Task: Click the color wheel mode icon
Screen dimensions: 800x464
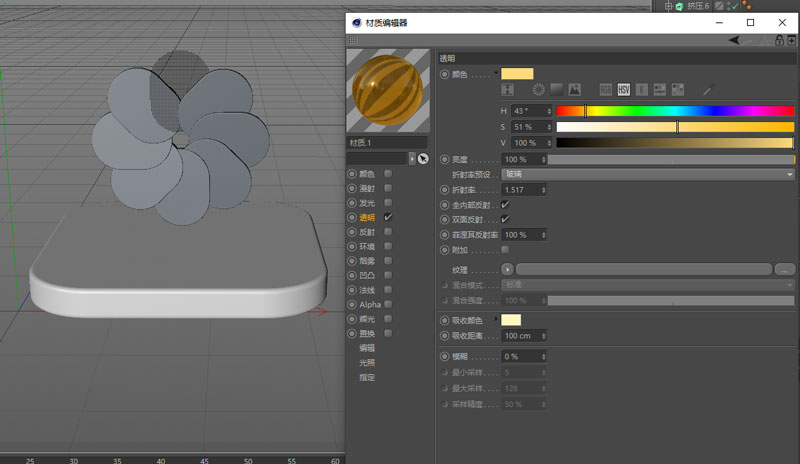Action: click(x=538, y=90)
